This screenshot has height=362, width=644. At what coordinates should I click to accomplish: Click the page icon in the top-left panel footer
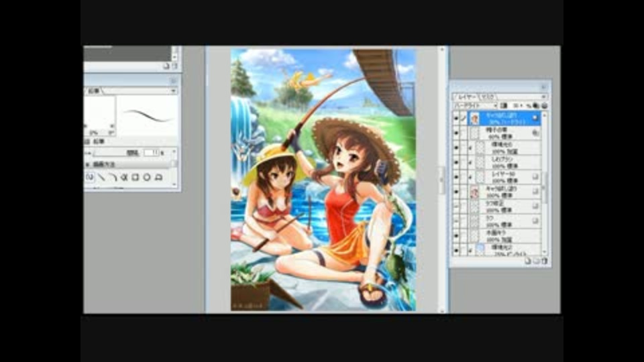166,66
